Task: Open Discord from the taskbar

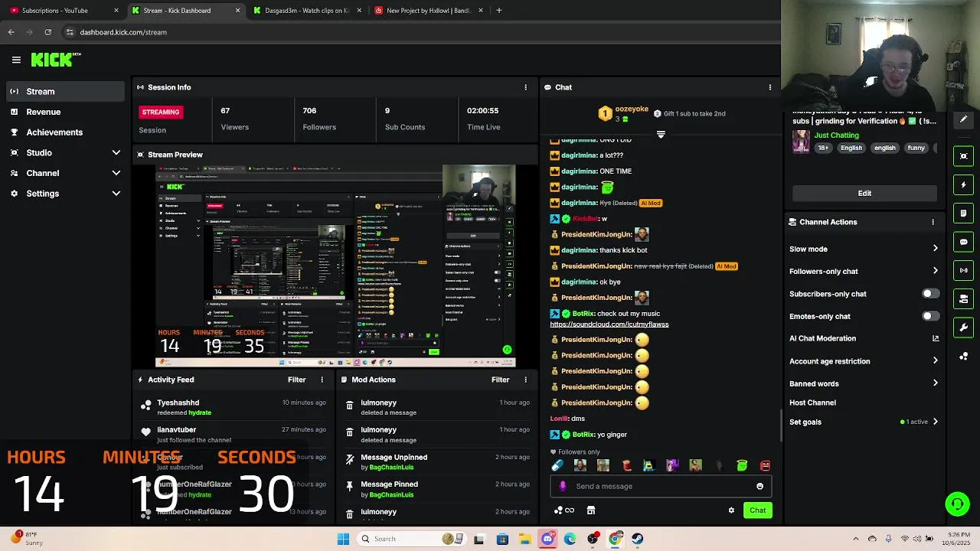Action: coord(547,539)
